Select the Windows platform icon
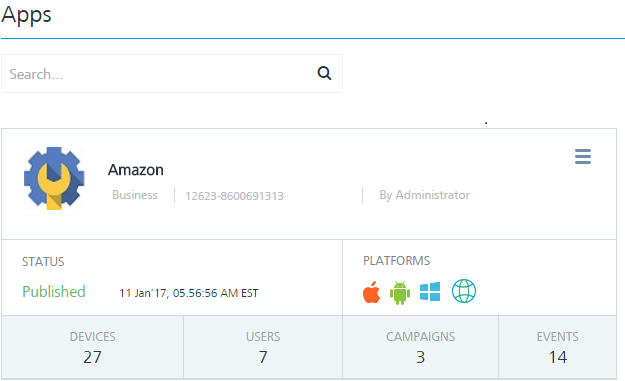This screenshot has width=625, height=381. coord(430,291)
